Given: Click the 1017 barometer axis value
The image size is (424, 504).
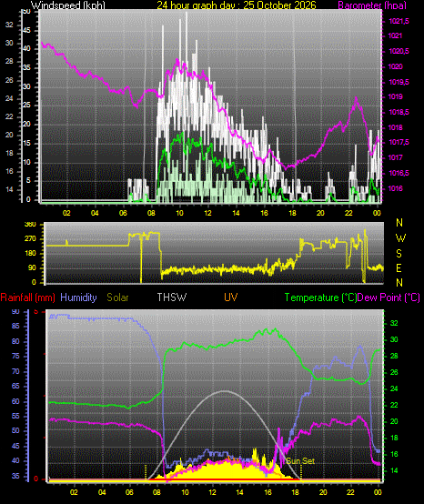Looking at the screenshot, I should [x=396, y=157].
